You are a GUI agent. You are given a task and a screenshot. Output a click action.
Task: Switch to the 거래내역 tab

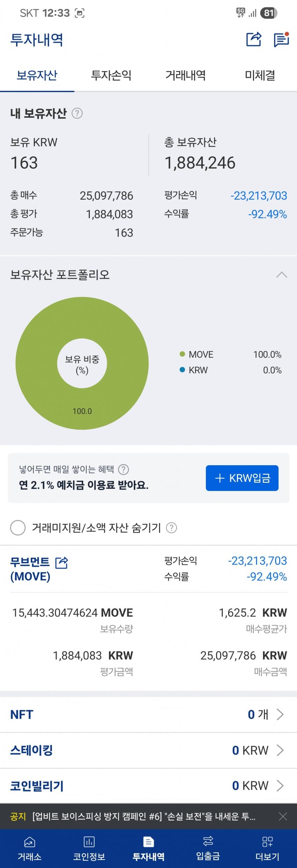click(x=186, y=75)
